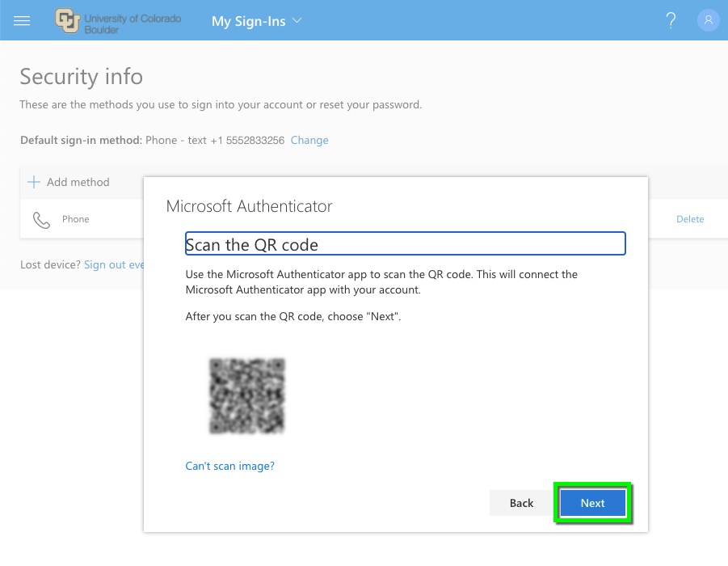
Task: Click the Back button in dialog
Action: point(521,503)
